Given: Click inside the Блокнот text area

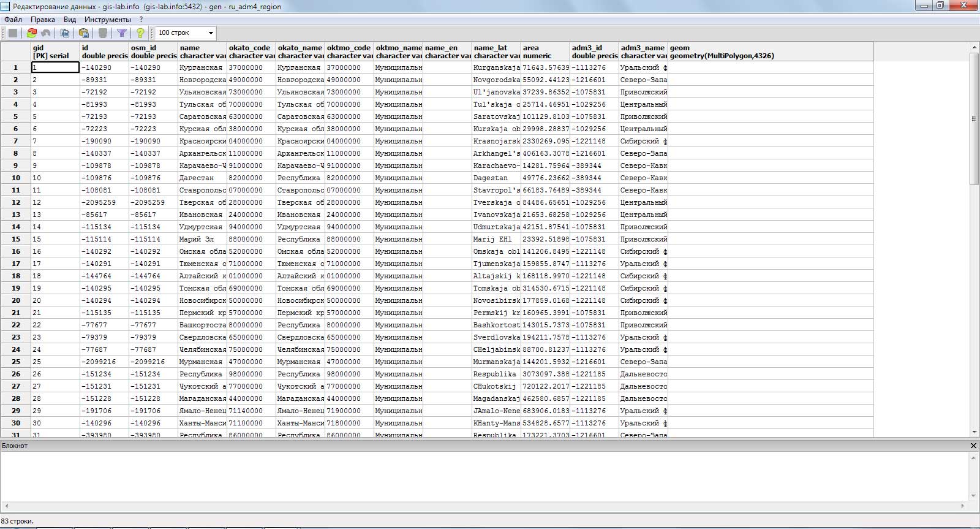Looking at the screenshot, I should (484, 476).
